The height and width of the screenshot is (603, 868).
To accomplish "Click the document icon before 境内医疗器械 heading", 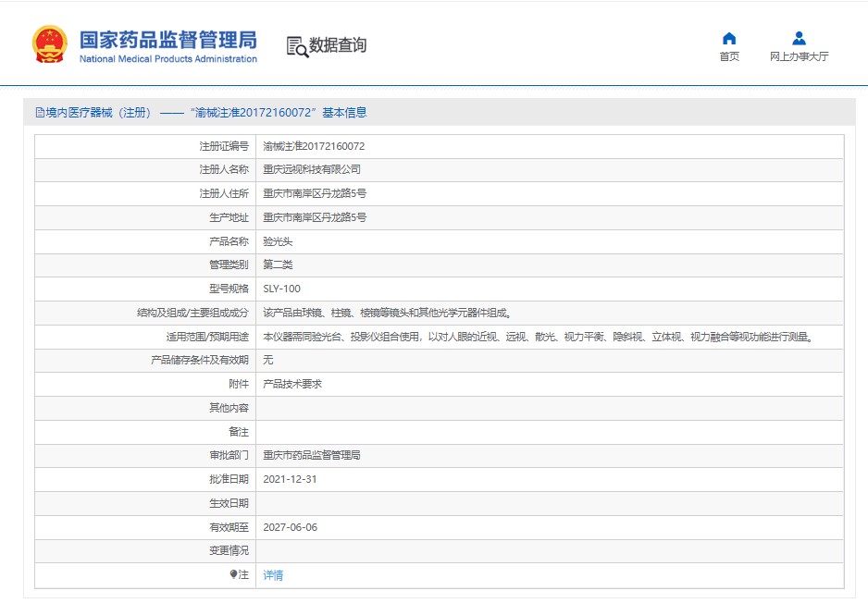I will (x=40, y=113).
